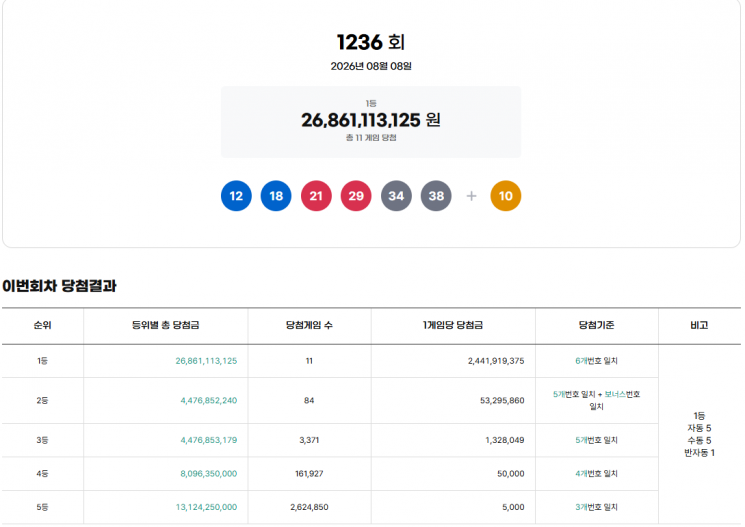Click per-game prize 50,000
The image size is (745, 527).
coord(511,474)
